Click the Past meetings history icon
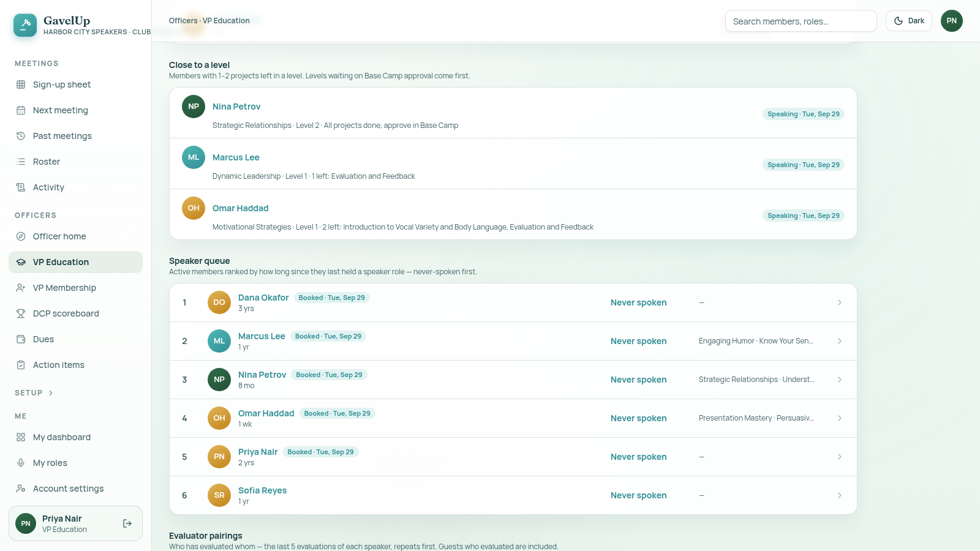Image resolution: width=980 pixels, height=551 pixels. [21, 136]
